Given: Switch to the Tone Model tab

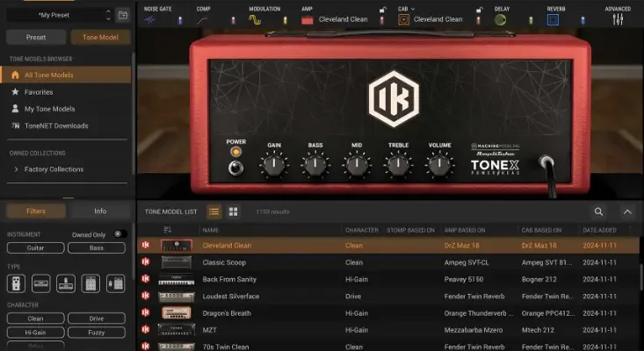Looking at the screenshot, I should (x=101, y=37).
